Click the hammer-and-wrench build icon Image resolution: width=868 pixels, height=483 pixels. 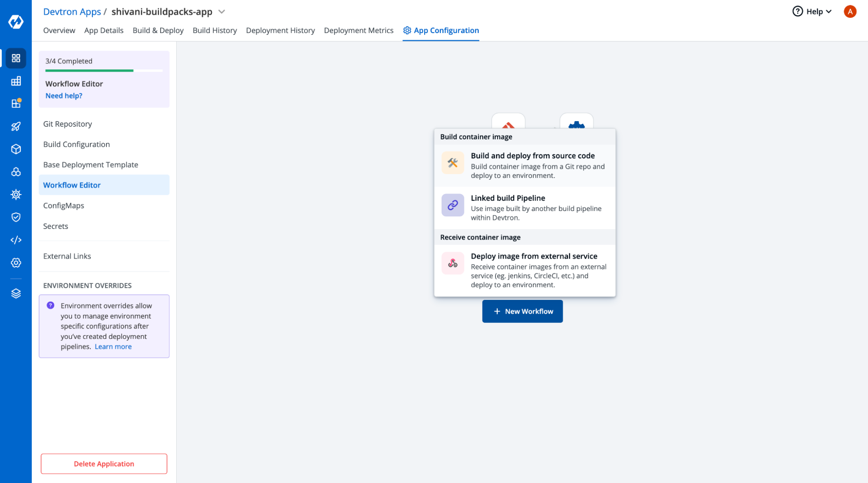[453, 163]
